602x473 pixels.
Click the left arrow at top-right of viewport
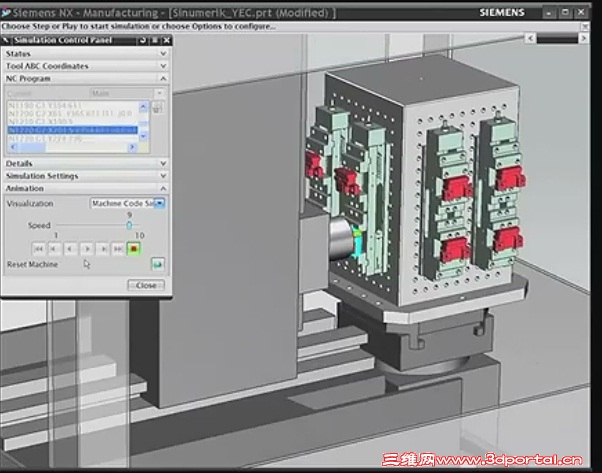point(530,38)
